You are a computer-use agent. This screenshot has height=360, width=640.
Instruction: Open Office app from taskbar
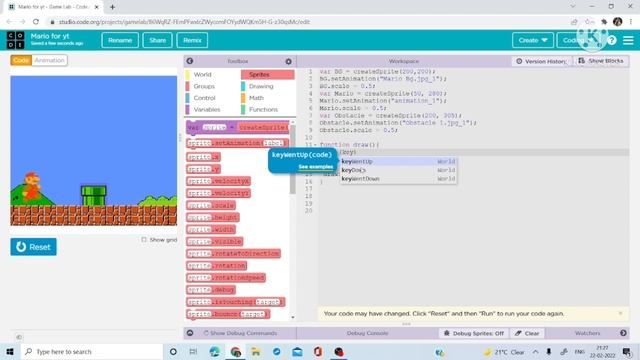pos(318,351)
